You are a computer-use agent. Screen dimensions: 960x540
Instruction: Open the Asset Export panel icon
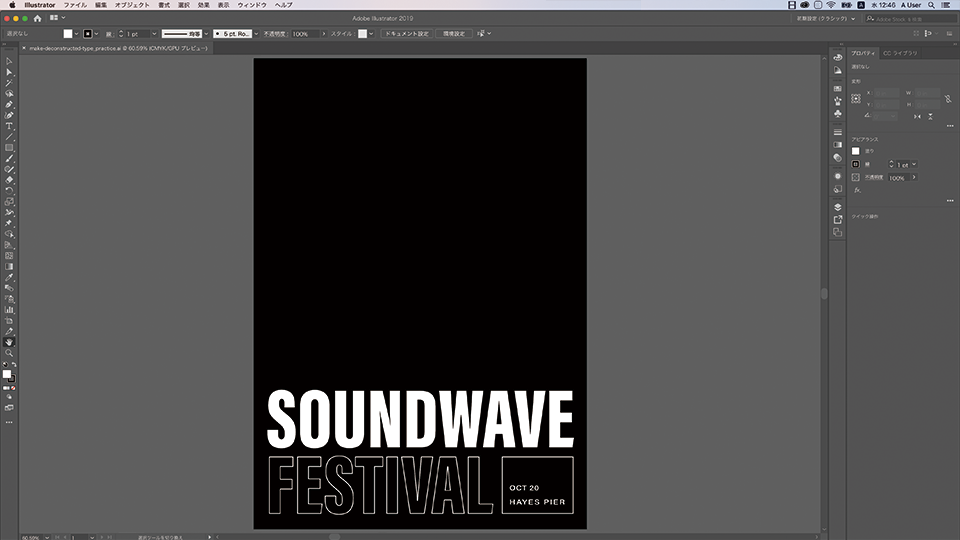[x=838, y=219]
